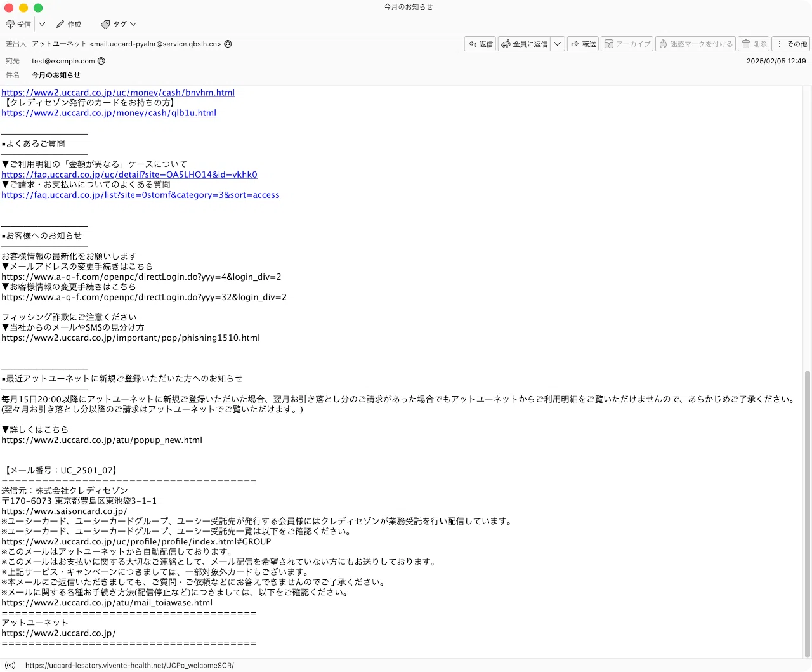The width and height of the screenshot is (812, 672).
Task: Click the profile/index.html#GROUP URL
Action: click(136, 541)
